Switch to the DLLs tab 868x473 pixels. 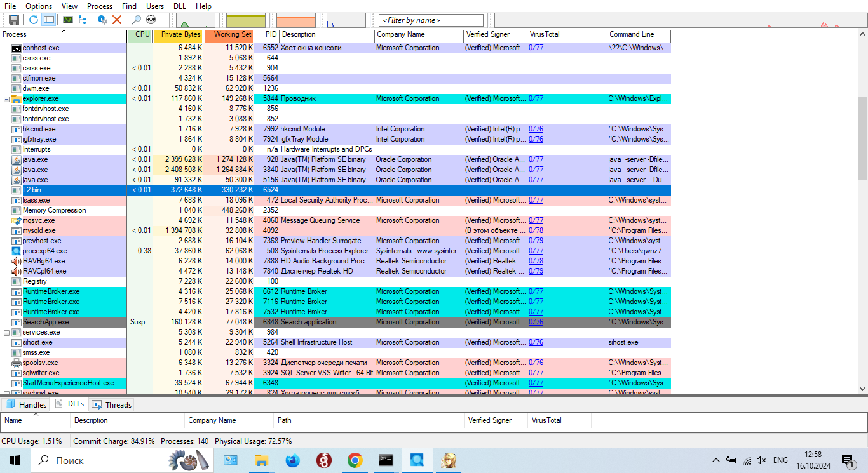pos(69,404)
